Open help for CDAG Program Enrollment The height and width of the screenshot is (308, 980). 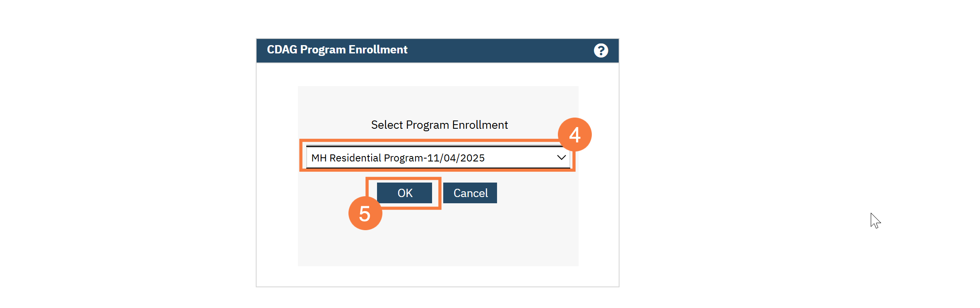[601, 51]
